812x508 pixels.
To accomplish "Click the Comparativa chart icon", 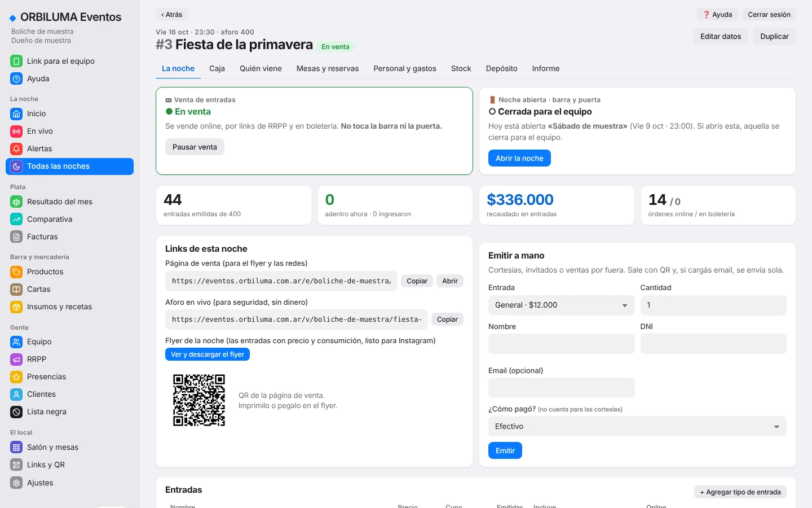I will pos(16,219).
